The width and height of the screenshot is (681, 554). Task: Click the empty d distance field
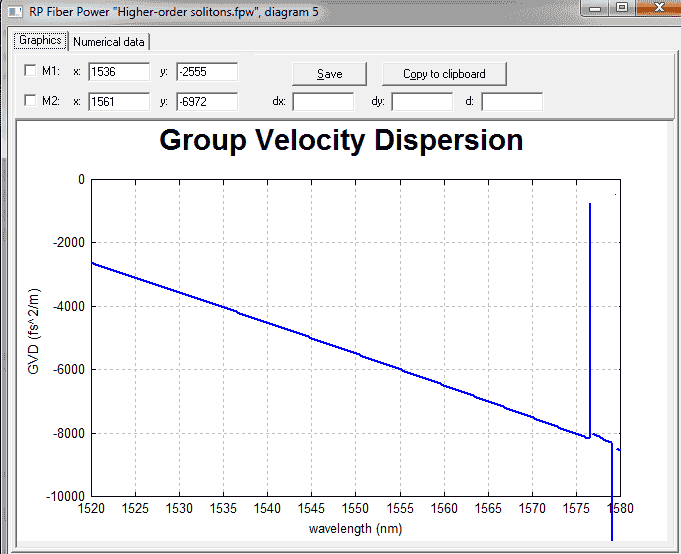[x=512, y=102]
